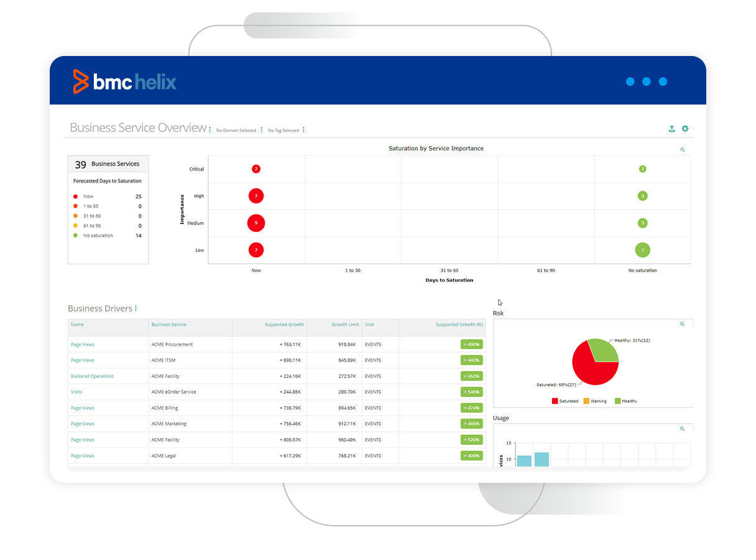Click the green Low no-saturation bubble labeled 7
The width and height of the screenshot is (756, 560).
pyautogui.click(x=642, y=250)
